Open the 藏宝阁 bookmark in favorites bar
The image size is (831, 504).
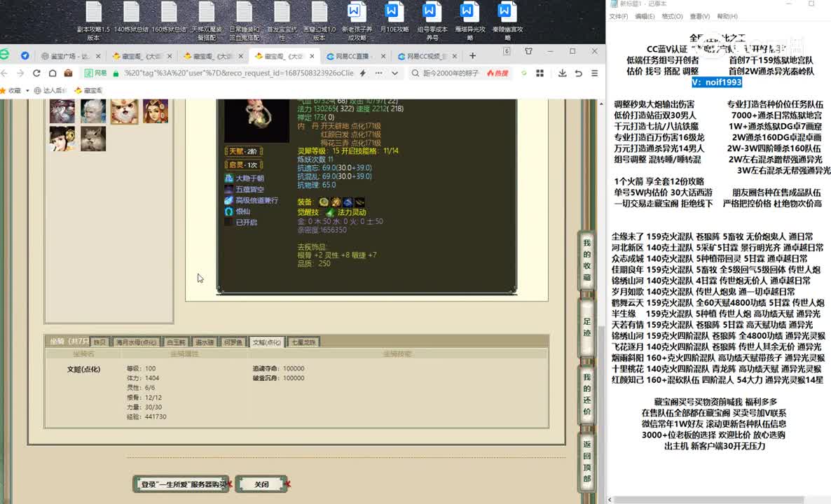(89, 90)
